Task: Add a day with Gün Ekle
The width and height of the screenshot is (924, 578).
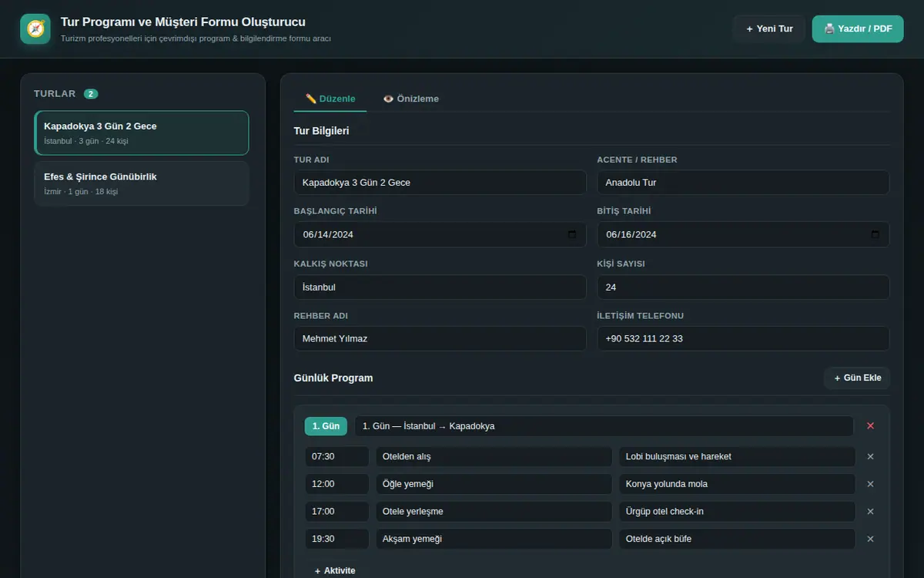Action: click(857, 378)
